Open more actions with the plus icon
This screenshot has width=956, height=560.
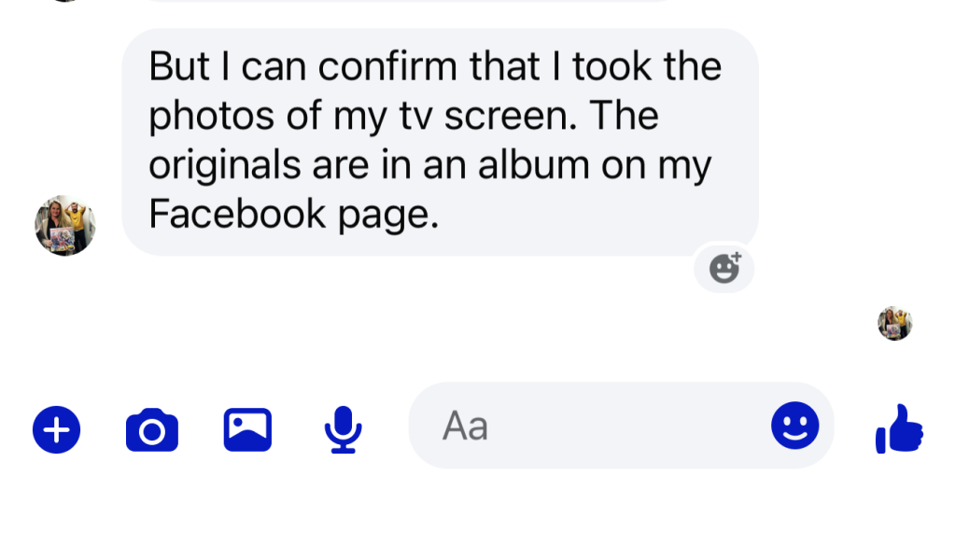tap(57, 429)
